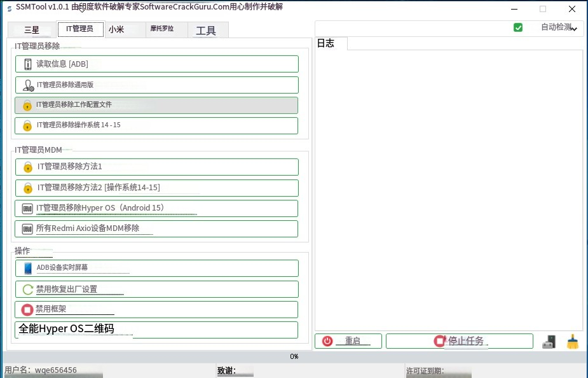Click the 所有Redmi Axio设备MDM移除 button
The width and height of the screenshot is (588, 378).
pyautogui.click(x=156, y=229)
